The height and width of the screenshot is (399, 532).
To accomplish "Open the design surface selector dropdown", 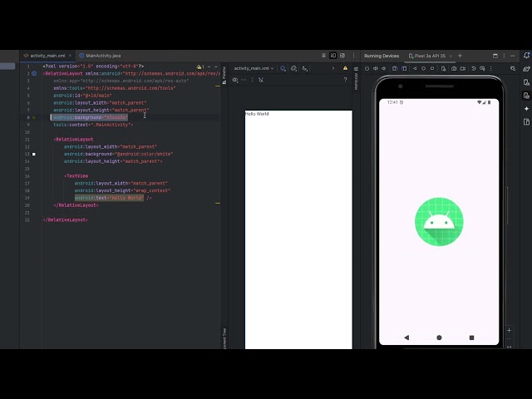I will (283, 68).
